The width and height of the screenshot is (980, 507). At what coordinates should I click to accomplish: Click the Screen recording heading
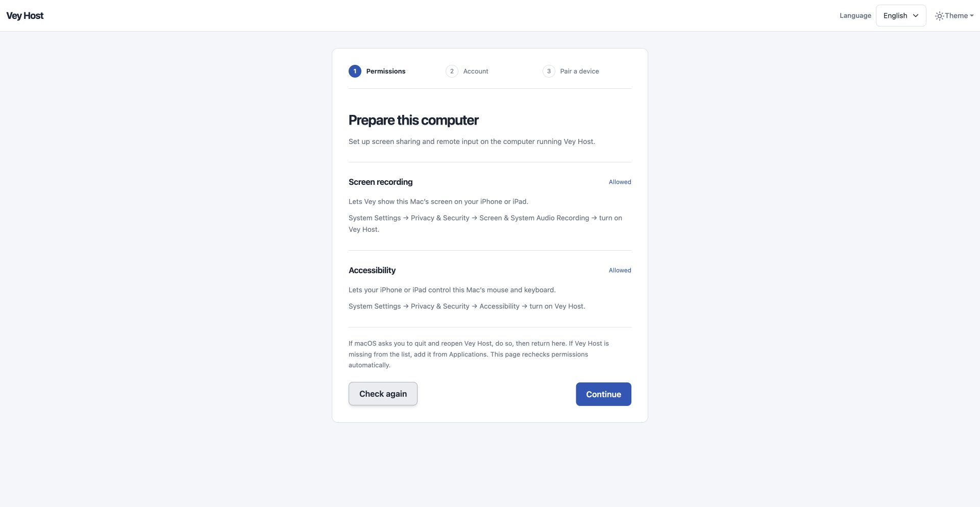pyautogui.click(x=380, y=182)
